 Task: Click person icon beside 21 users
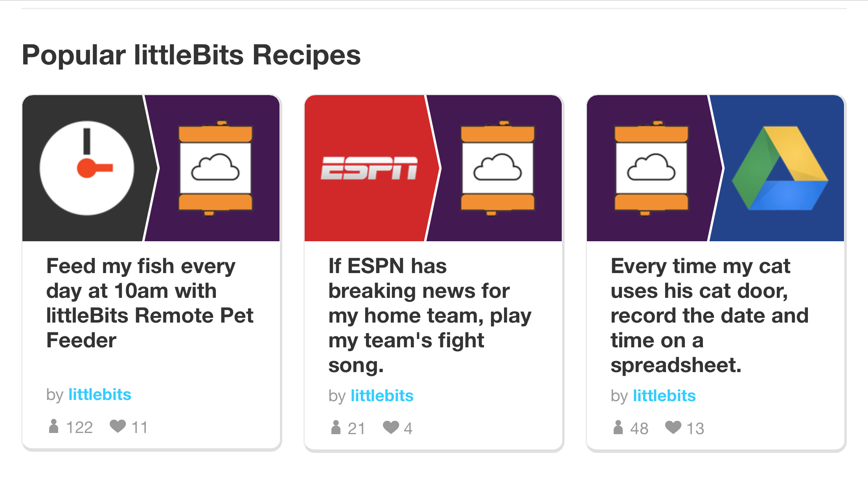(336, 427)
